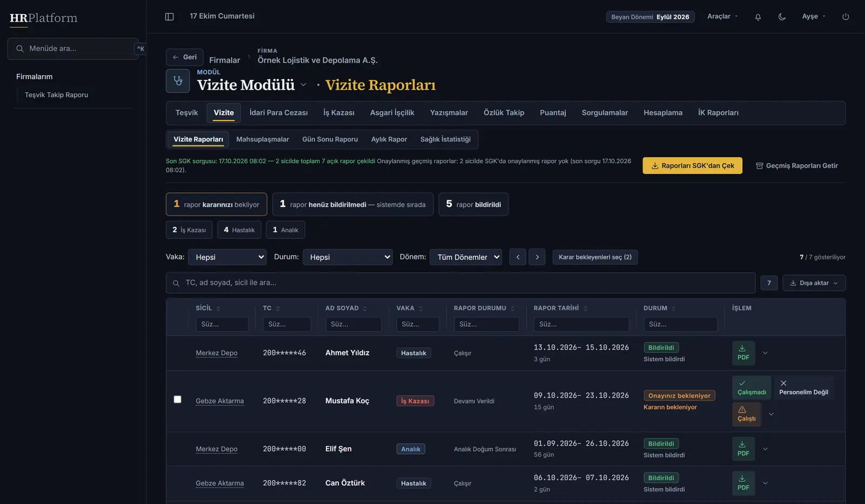Image resolution: width=865 pixels, height=504 pixels.
Task: Switch theme with the moon icon
Action: (x=782, y=17)
